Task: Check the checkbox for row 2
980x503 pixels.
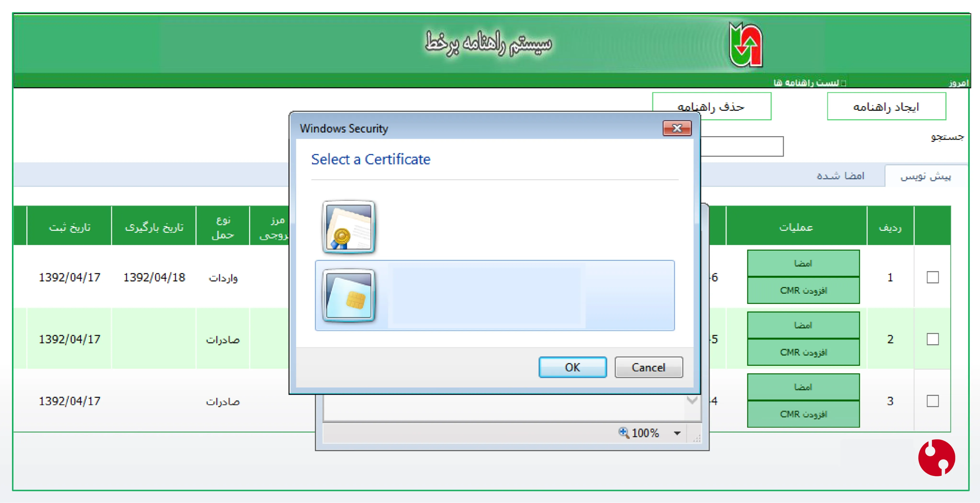Action: pyautogui.click(x=932, y=339)
